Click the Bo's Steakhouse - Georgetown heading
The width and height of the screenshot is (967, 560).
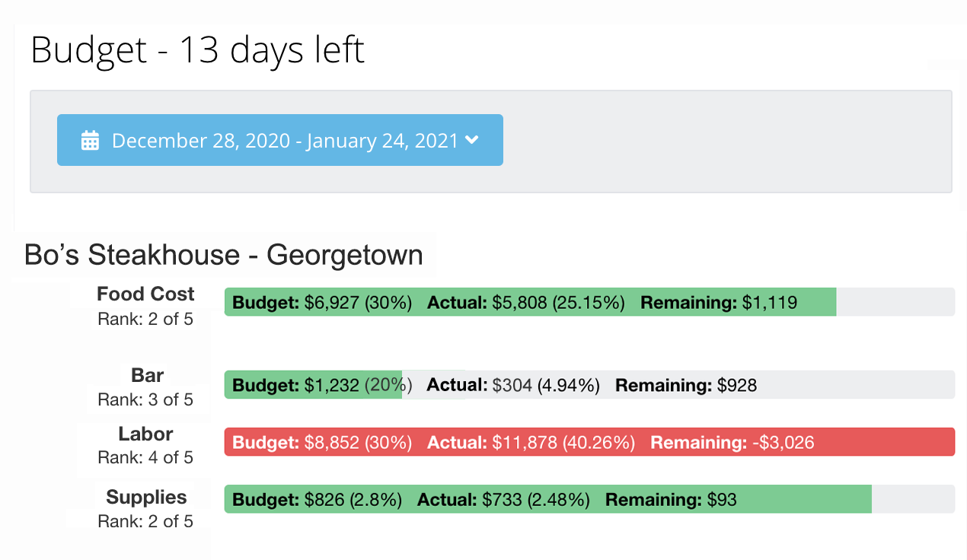point(223,254)
